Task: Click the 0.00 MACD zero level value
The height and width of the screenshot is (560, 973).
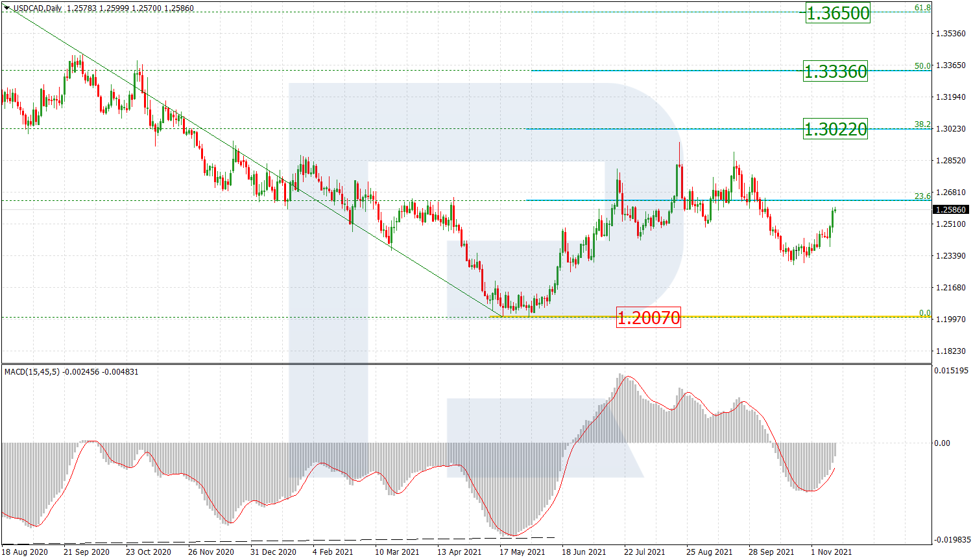Action: tap(942, 443)
